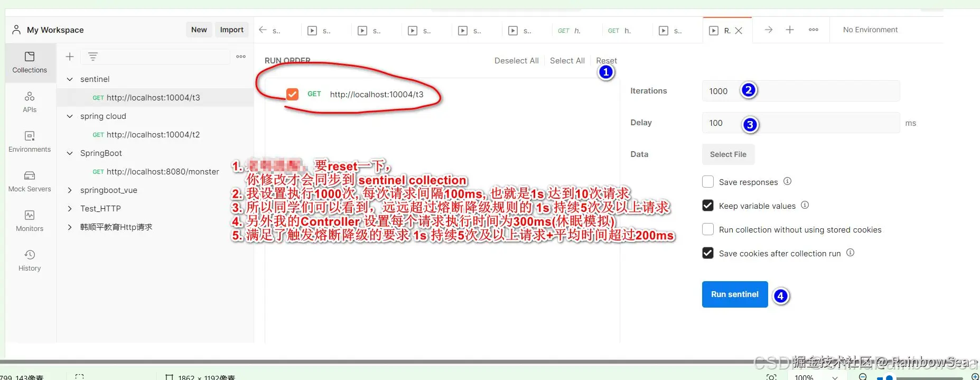Click the New button
This screenshot has width=980, height=380.
point(199,30)
